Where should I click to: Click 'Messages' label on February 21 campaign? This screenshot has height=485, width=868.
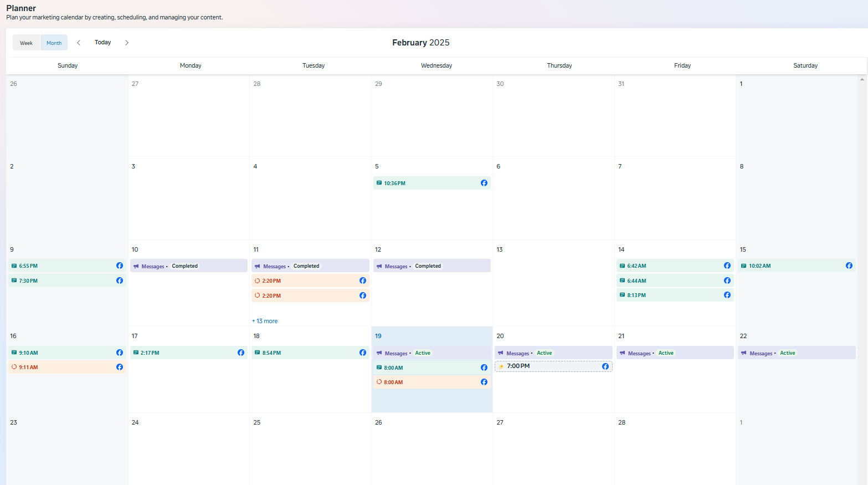(639, 353)
